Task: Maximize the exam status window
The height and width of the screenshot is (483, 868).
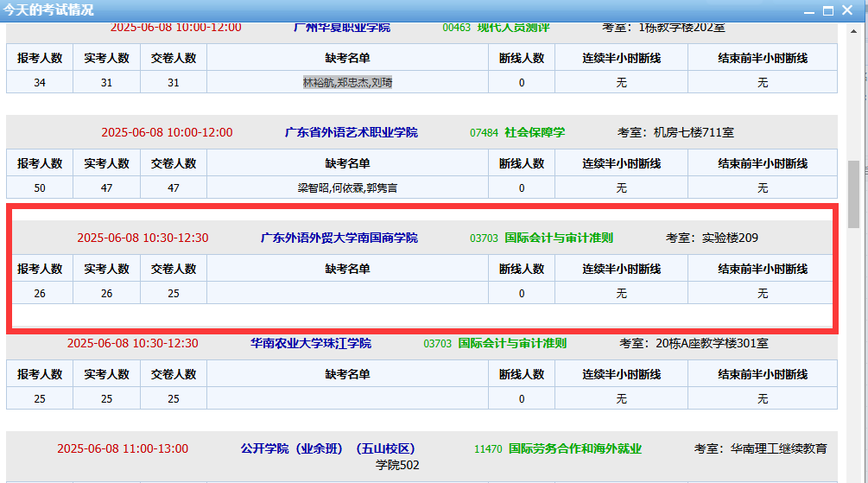Action: tap(828, 10)
